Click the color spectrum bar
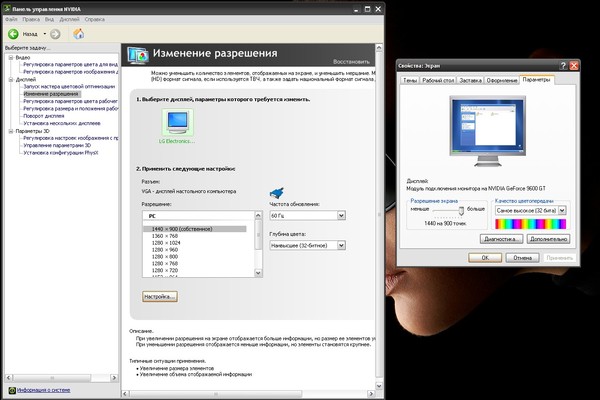This screenshot has height=400, width=600. (530, 224)
